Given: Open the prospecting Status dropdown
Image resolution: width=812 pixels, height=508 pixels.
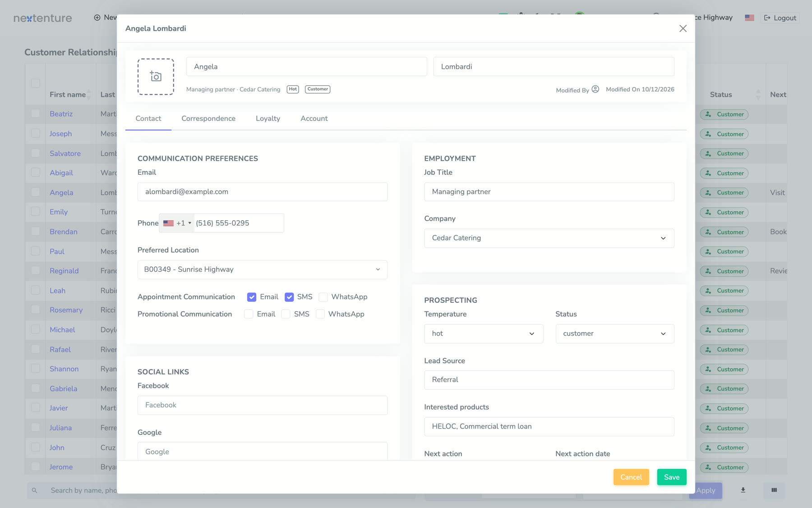Looking at the screenshot, I should tap(615, 334).
